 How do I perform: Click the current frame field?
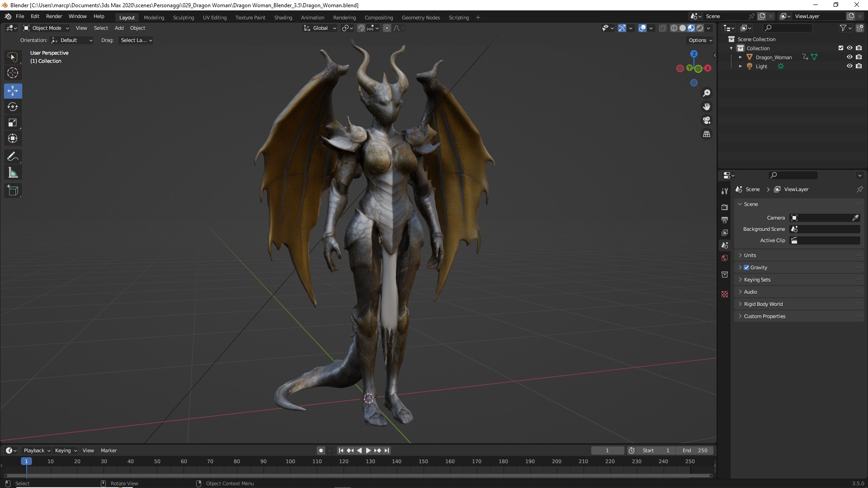click(607, 450)
